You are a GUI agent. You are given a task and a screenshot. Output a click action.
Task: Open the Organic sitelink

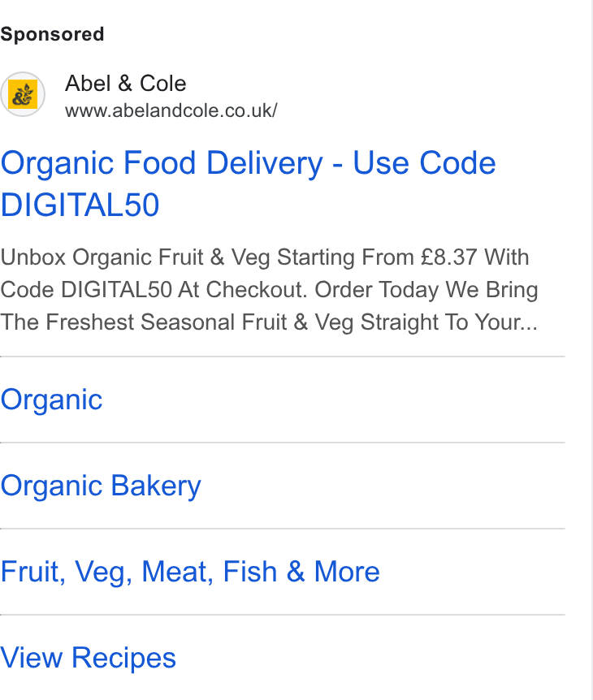[51, 400]
